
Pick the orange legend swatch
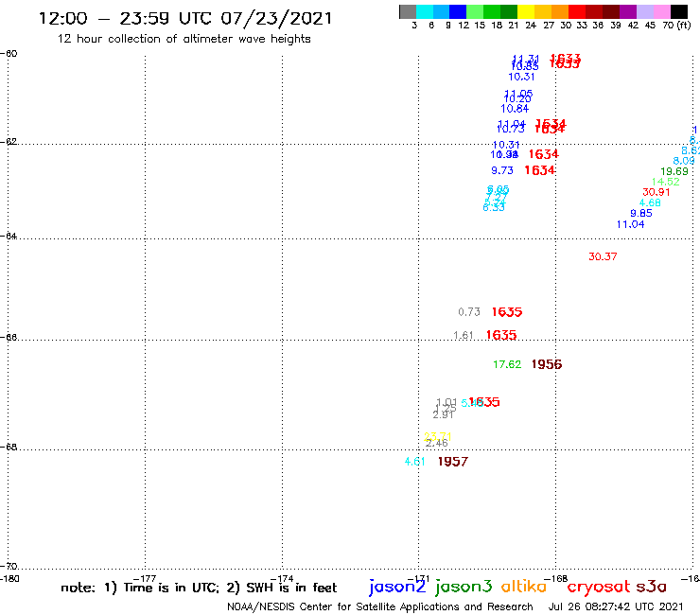coord(560,11)
